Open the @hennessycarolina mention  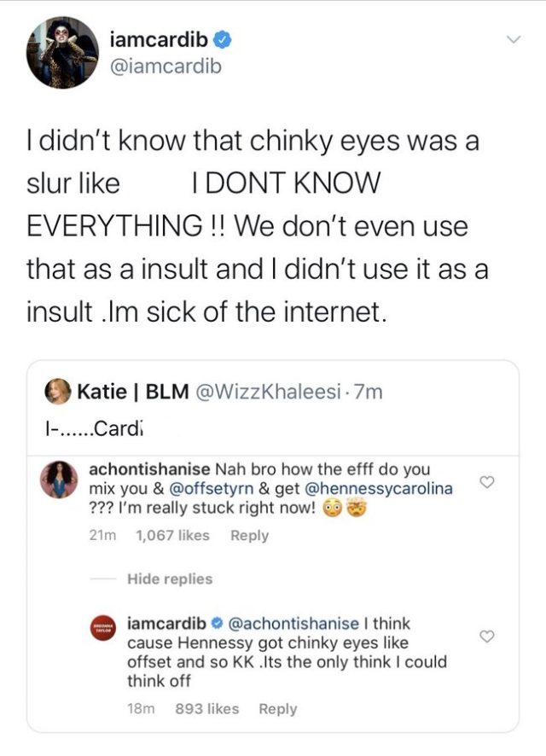[x=374, y=489]
